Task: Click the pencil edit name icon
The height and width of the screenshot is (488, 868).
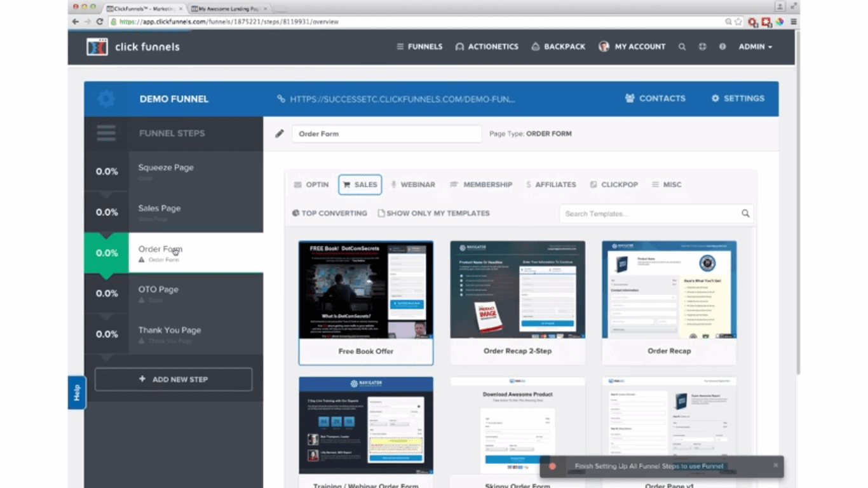Action: [x=280, y=133]
